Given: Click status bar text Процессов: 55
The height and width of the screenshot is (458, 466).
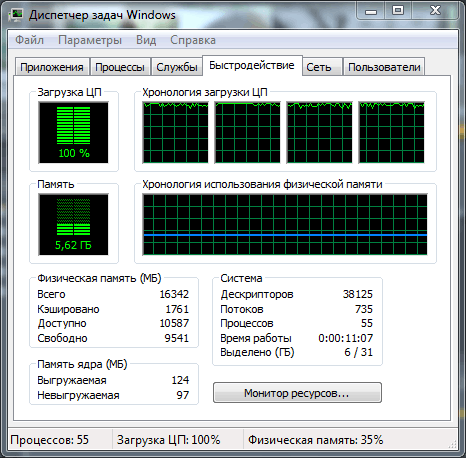Looking at the screenshot, I should (x=50, y=440).
